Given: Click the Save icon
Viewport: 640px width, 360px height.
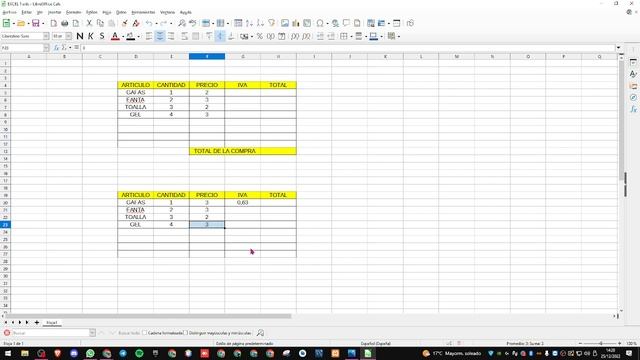Looking at the screenshot, I should [36, 23].
